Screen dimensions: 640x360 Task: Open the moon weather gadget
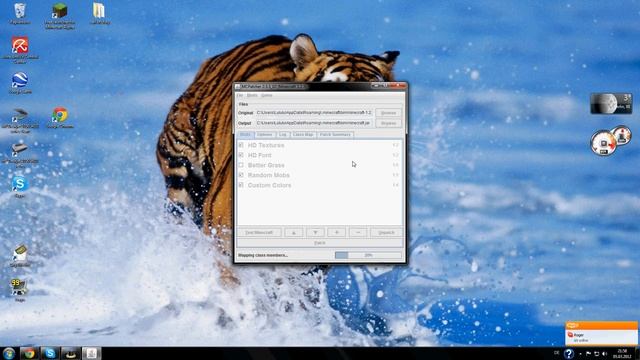[x=611, y=103]
